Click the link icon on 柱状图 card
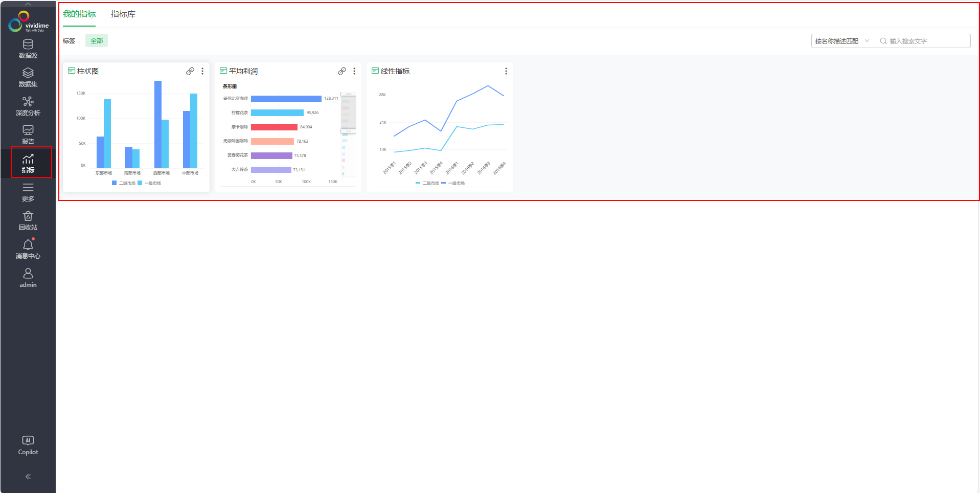Screen dimensions: 980x493 (x=190, y=71)
